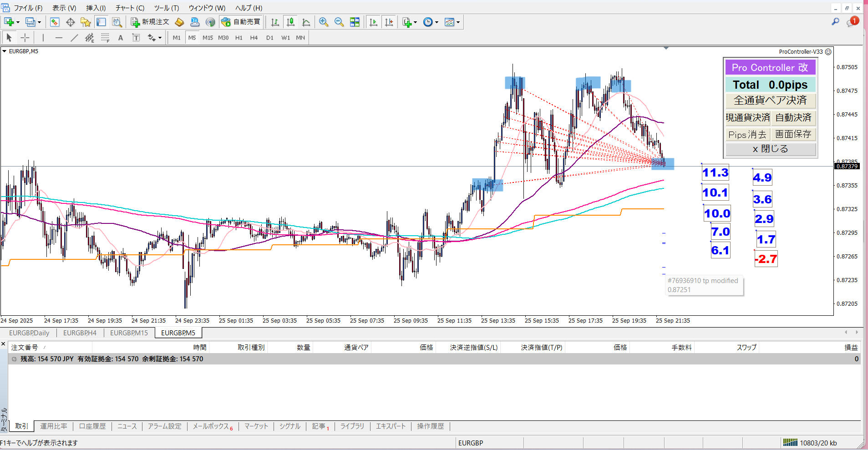Click the zoom out magnifier icon

click(339, 22)
